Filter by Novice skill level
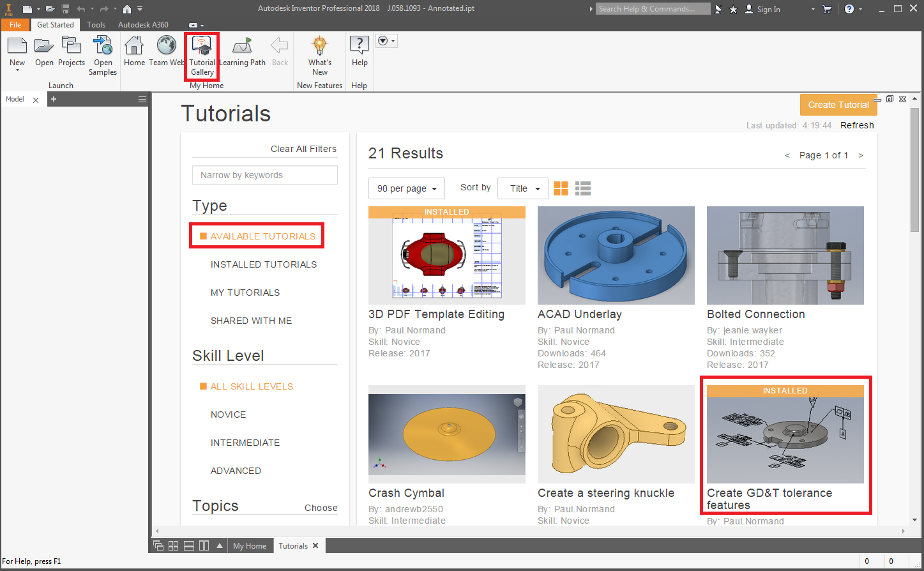Viewport: 924px width, 571px height. click(x=228, y=415)
